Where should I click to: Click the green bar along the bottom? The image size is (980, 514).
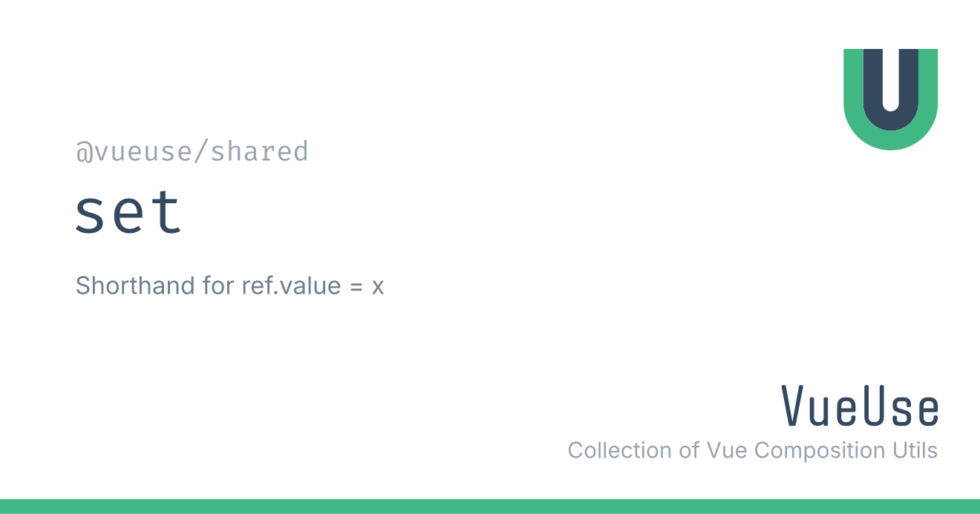click(490, 507)
